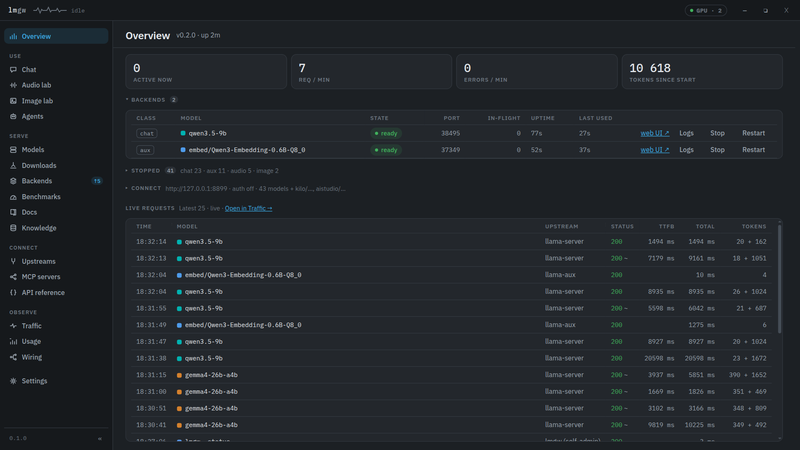800x450 pixels.
Task: Click the Agents robot icon
Action: point(13,116)
